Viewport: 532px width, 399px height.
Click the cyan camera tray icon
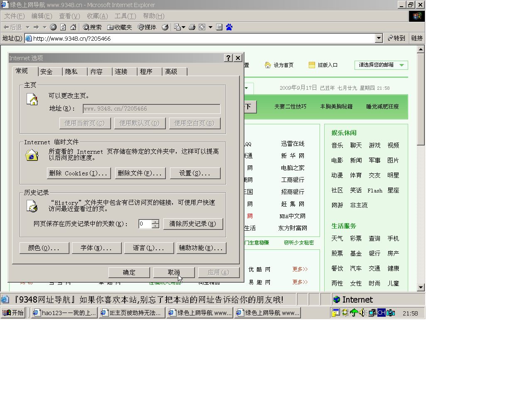pos(391,313)
